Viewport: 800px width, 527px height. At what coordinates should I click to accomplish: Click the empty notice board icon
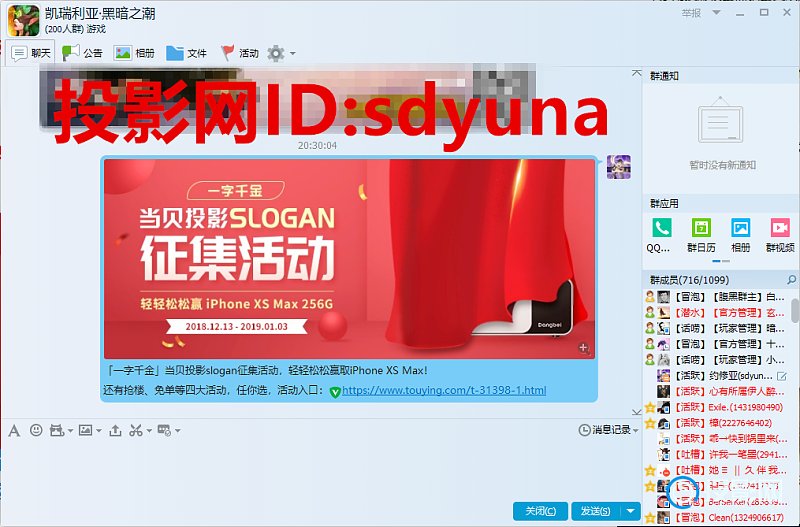point(720,120)
